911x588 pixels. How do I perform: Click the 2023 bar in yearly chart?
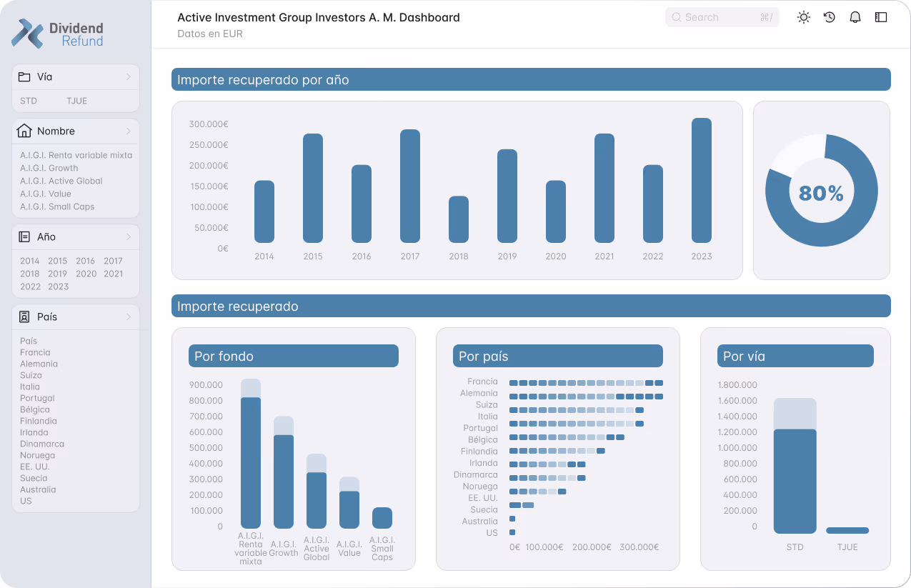[702, 180]
